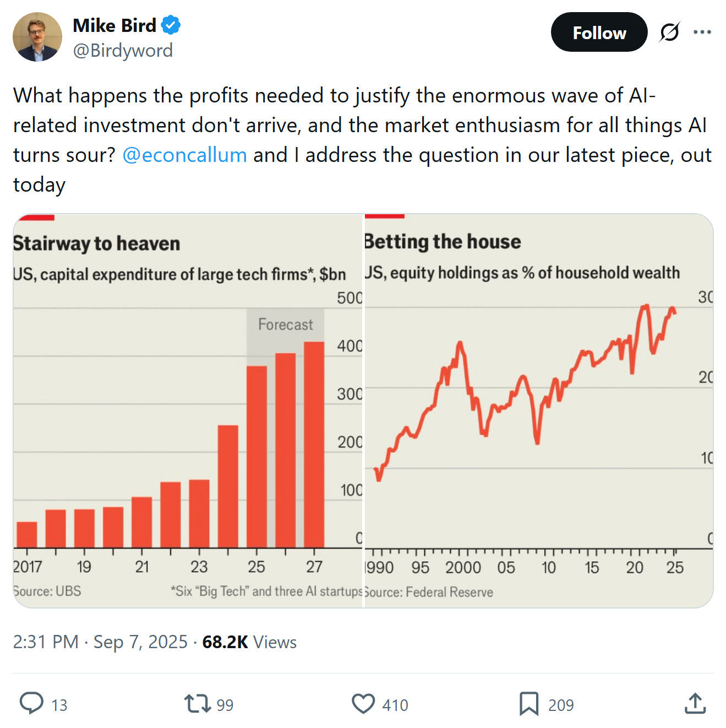Bookmark this post
This screenshot has height=728, width=726.
click(x=529, y=703)
